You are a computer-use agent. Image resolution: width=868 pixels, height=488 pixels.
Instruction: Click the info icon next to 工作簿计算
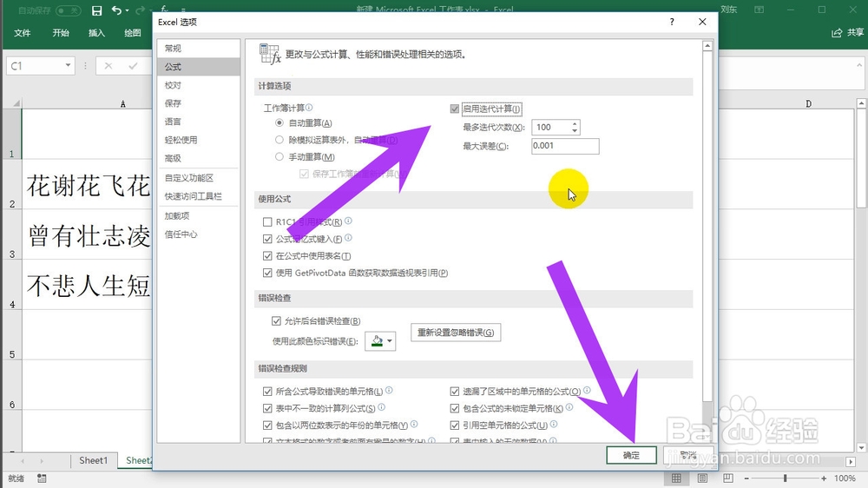tap(309, 108)
